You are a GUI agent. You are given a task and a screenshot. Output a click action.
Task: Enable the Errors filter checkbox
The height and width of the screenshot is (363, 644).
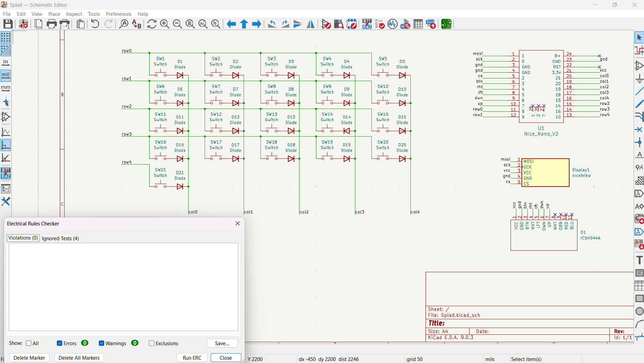[59, 343]
